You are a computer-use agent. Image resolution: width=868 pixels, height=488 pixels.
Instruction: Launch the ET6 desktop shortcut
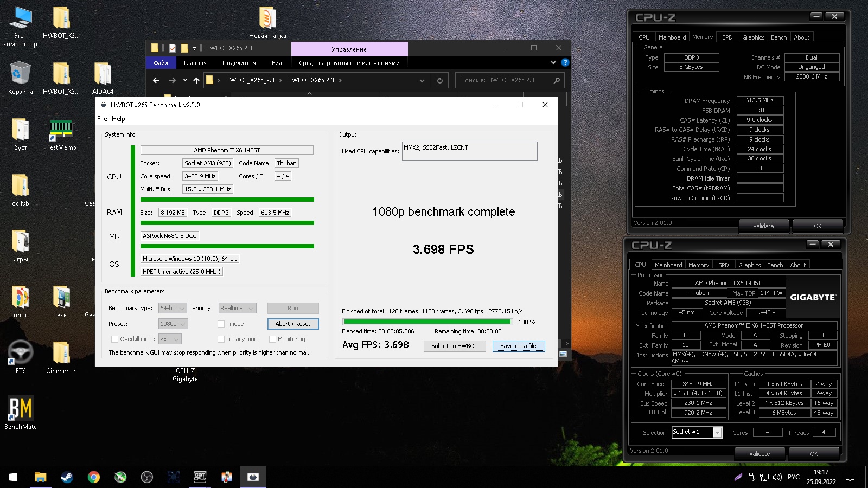click(x=21, y=357)
